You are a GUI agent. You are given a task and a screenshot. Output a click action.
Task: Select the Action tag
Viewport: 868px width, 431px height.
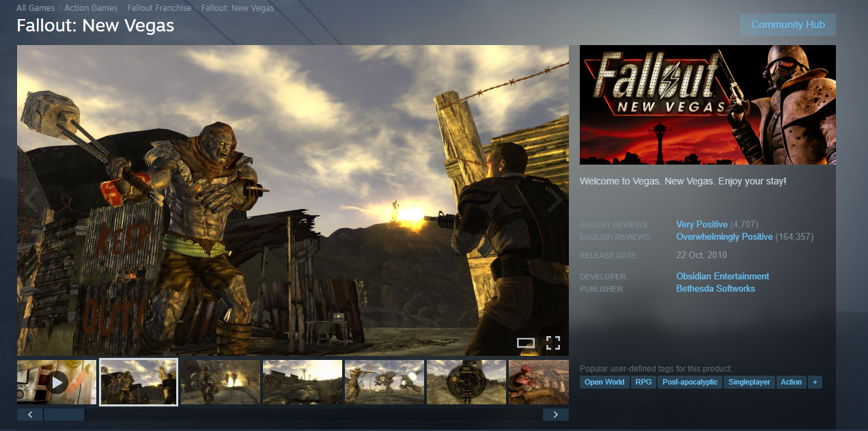(791, 382)
